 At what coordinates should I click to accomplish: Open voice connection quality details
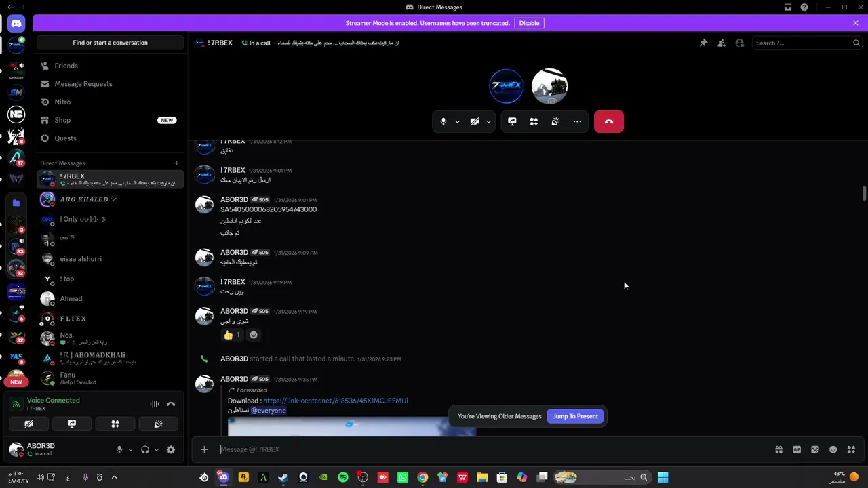[x=16, y=404]
